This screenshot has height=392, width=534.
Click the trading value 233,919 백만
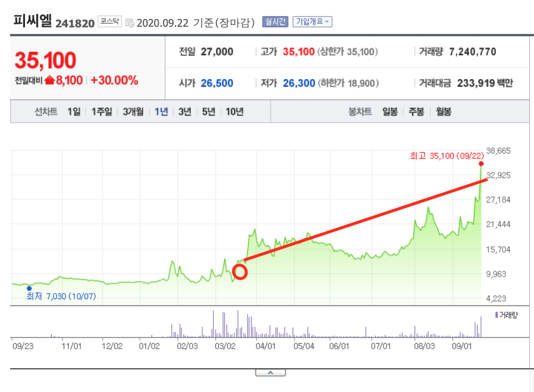click(x=485, y=83)
